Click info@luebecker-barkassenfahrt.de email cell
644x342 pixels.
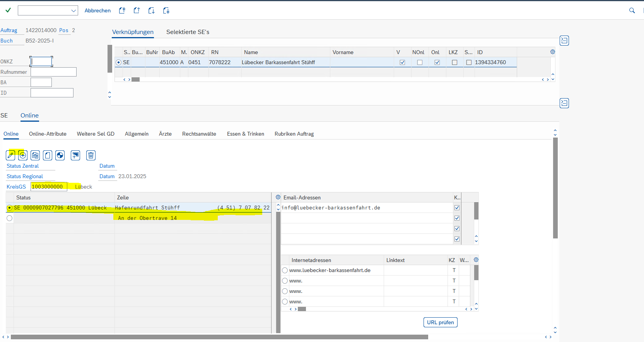click(367, 208)
